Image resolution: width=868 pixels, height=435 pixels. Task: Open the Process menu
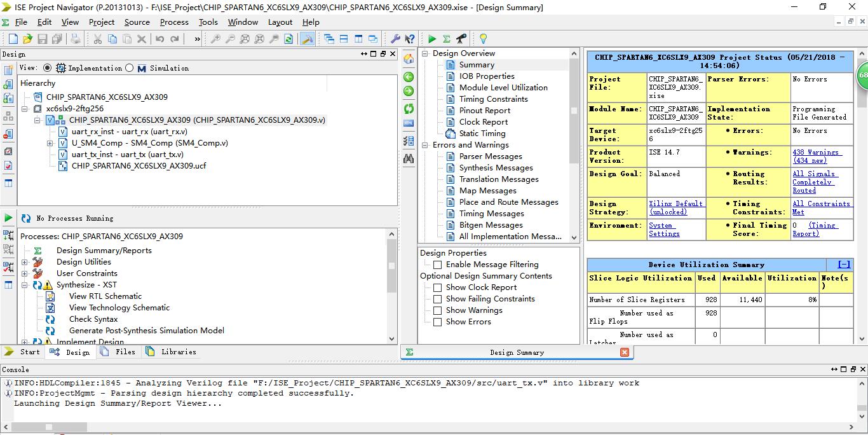click(174, 22)
